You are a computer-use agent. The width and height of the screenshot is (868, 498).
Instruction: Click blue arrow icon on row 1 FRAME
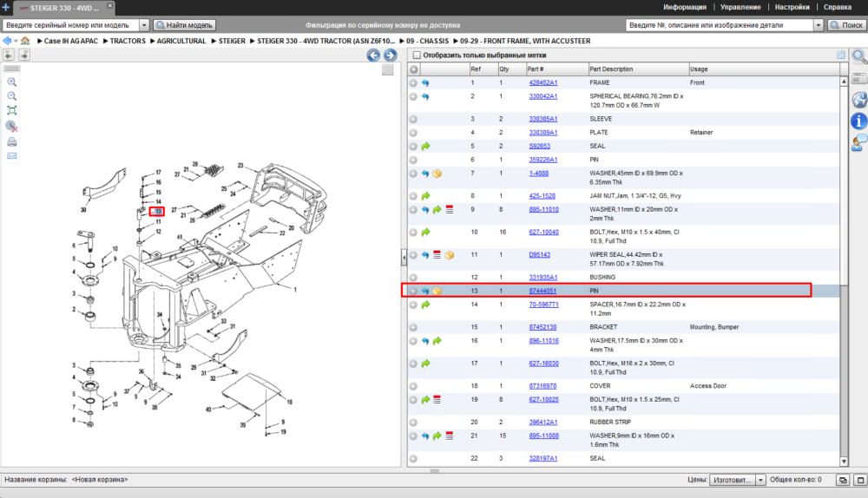click(425, 83)
